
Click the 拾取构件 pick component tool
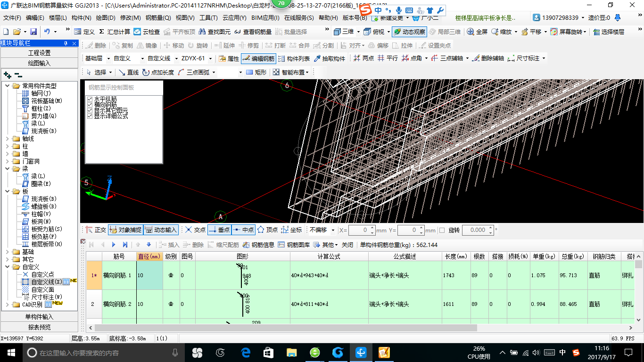point(329,58)
